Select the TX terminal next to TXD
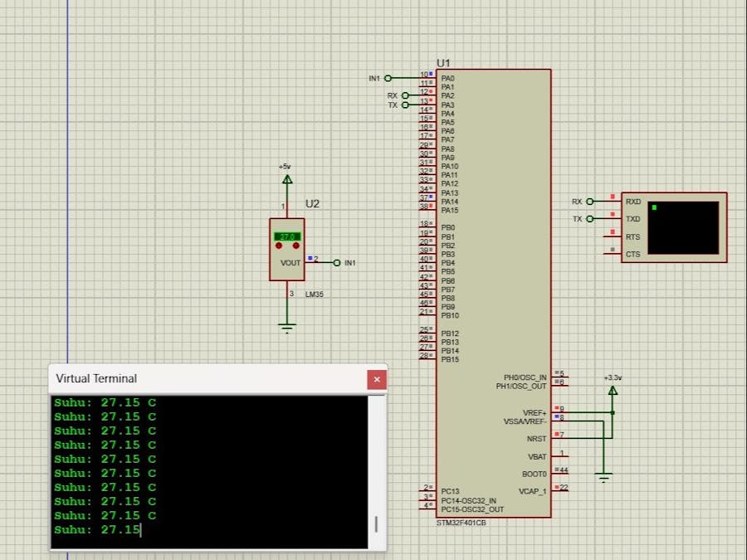 pos(590,219)
